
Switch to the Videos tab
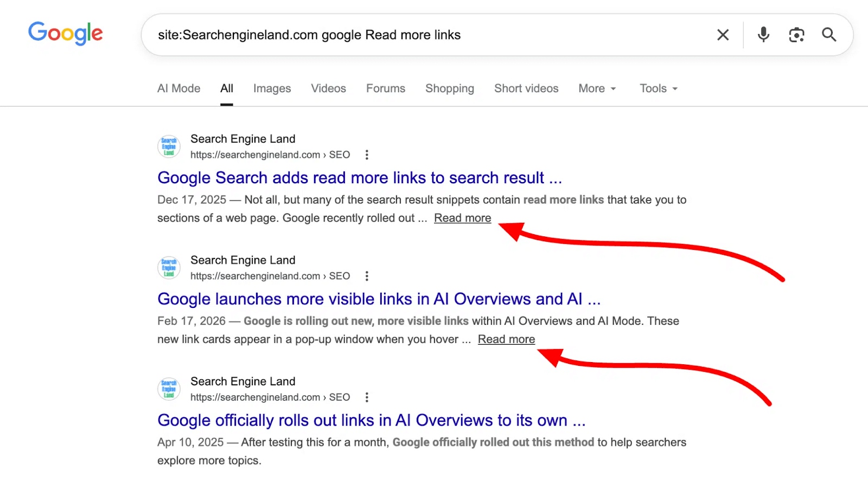328,88
